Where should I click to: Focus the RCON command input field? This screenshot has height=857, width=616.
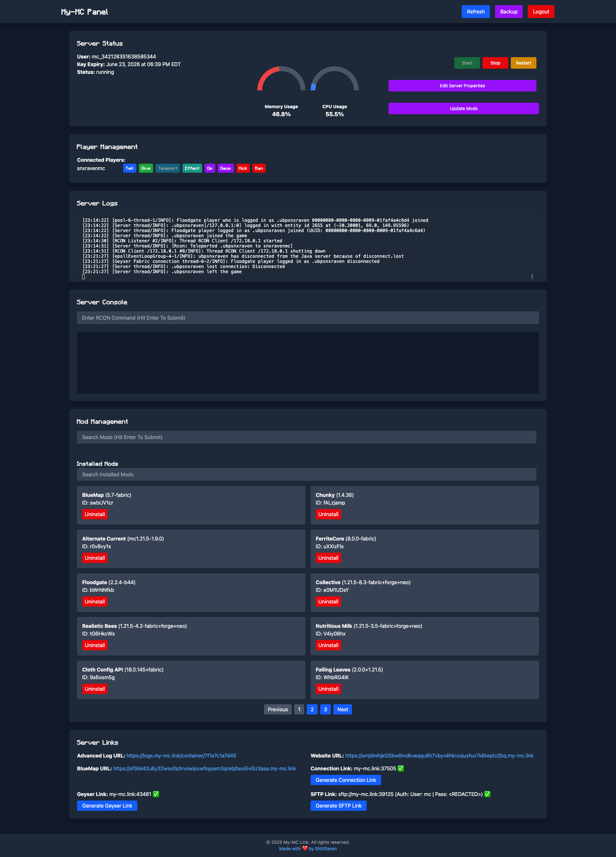pyautogui.click(x=308, y=318)
